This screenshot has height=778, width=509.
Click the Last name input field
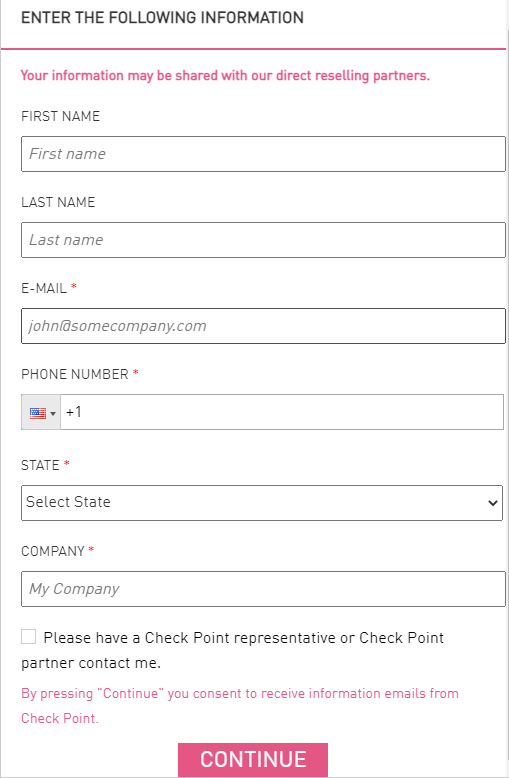click(x=263, y=240)
